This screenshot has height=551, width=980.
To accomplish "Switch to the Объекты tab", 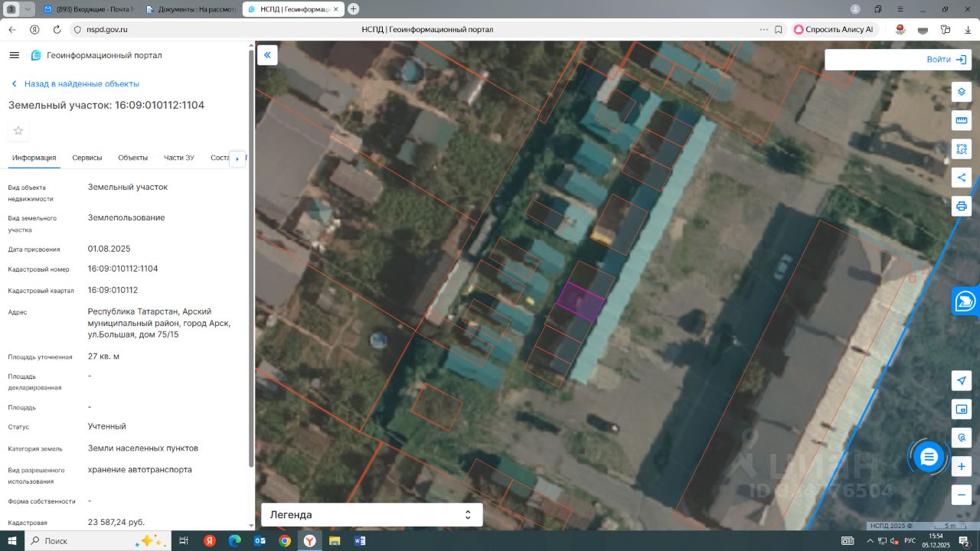I will pyautogui.click(x=133, y=158).
